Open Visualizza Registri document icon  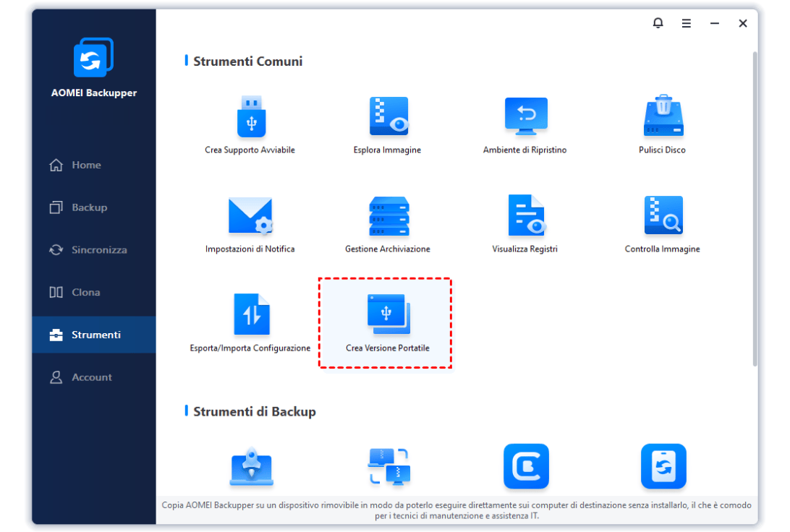coord(526,215)
